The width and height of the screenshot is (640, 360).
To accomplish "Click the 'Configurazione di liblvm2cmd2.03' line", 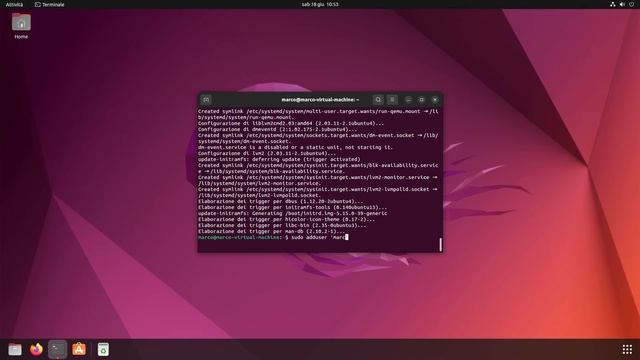I will point(291,123).
